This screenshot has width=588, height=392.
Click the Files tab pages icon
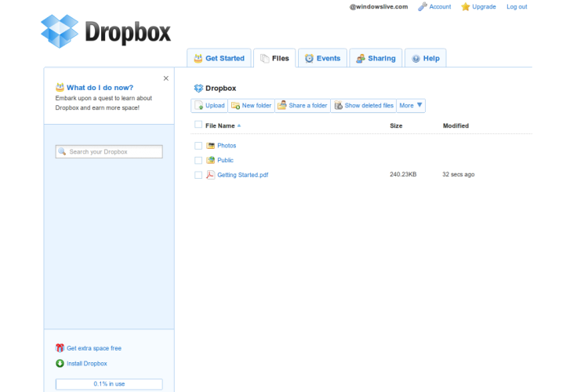point(264,58)
